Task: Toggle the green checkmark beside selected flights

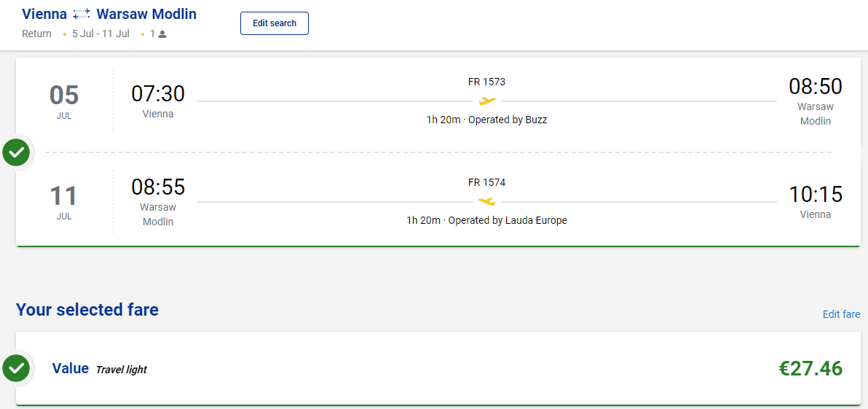Action: coord(16,152)
